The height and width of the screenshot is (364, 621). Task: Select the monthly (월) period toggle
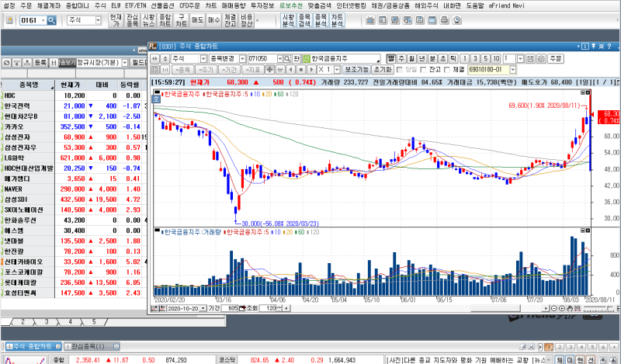coord(412,59)
